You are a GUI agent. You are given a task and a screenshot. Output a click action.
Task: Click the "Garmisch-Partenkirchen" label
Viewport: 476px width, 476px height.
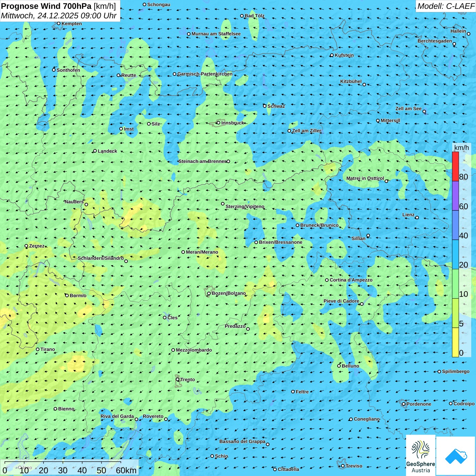coord(205,74)
